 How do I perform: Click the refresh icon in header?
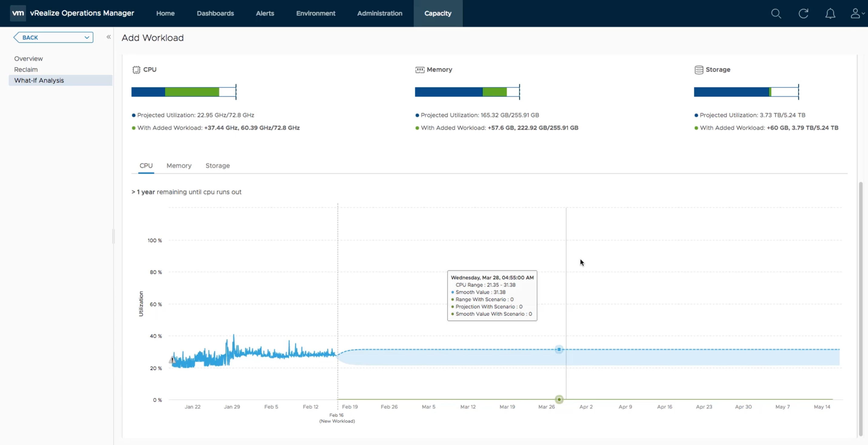(803, 13)
